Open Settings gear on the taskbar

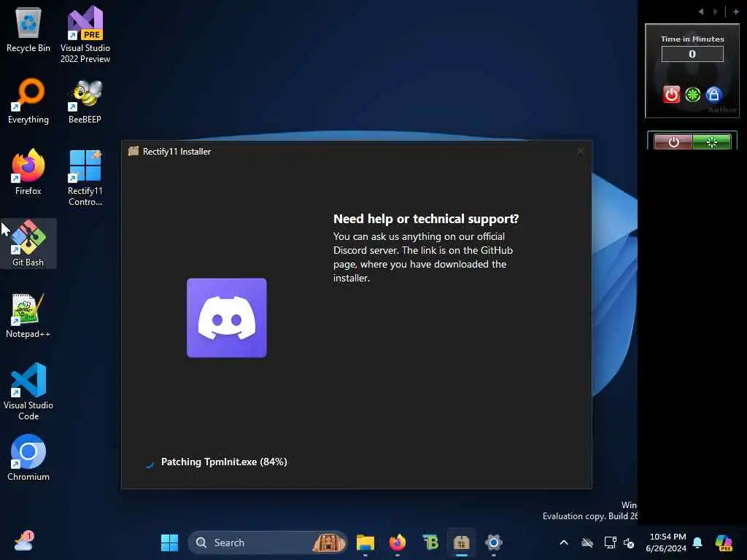(x=494, y=542)
